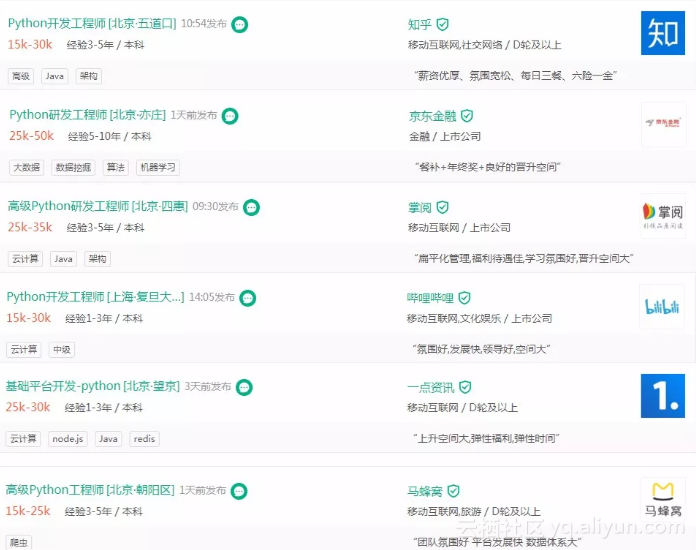Click quote “餐补+年终奖+良好的晋升空间”

coord(487,167)
